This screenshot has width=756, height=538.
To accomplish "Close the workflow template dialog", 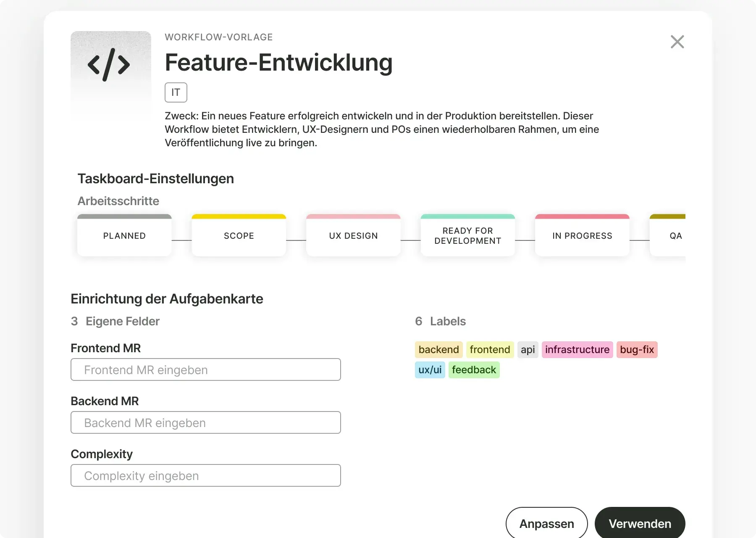I will pos(677,42).
